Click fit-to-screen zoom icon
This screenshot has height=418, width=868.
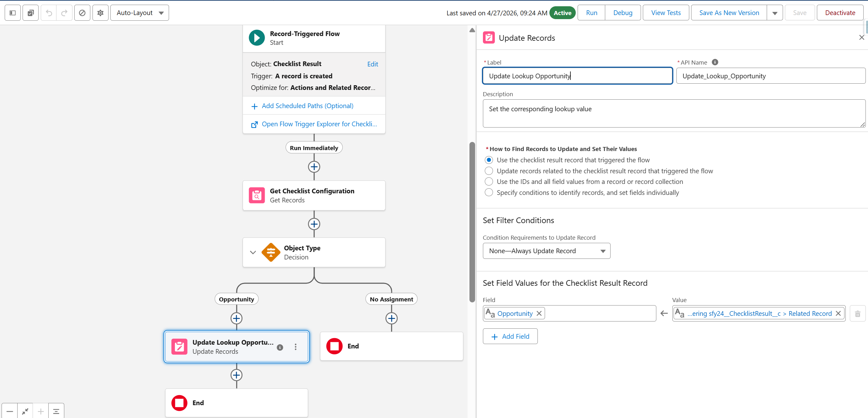[25, 411]
